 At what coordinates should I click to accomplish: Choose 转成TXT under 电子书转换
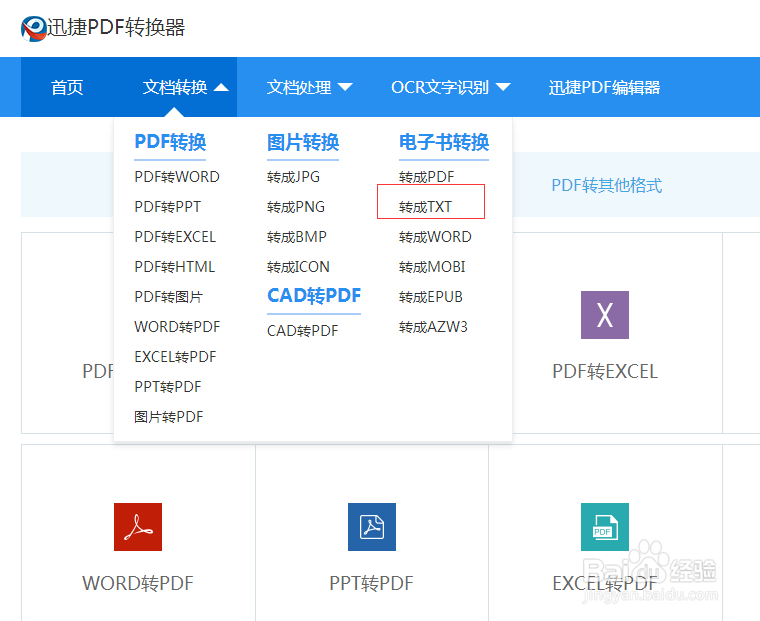click(425, 207)
